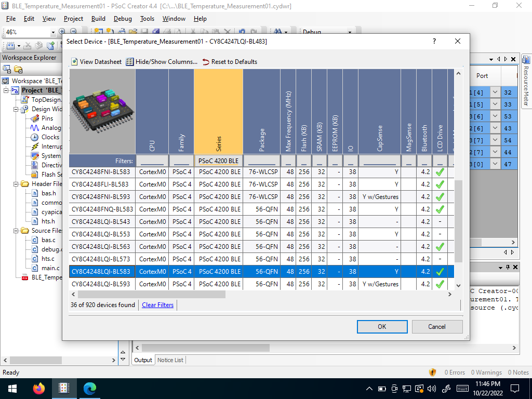The image size is (532, 399).
Task: Open port dropdown for pin 32 row
Action: (x=495, y=92)
